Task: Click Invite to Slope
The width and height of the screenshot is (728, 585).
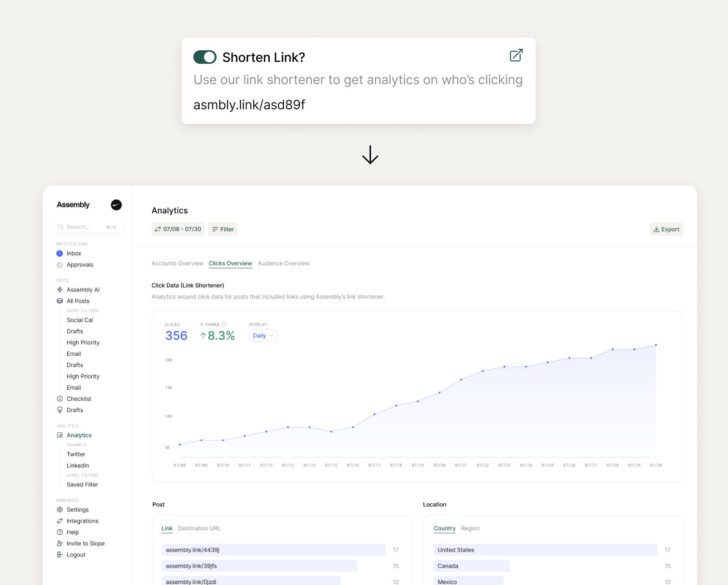Action: (x=85, y=543)
